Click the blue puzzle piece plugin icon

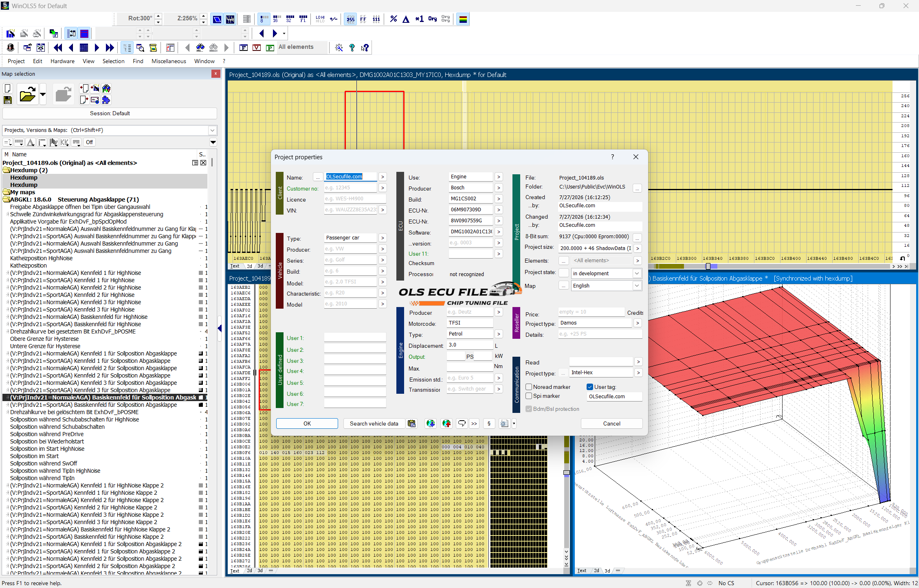tap(106, 100)
